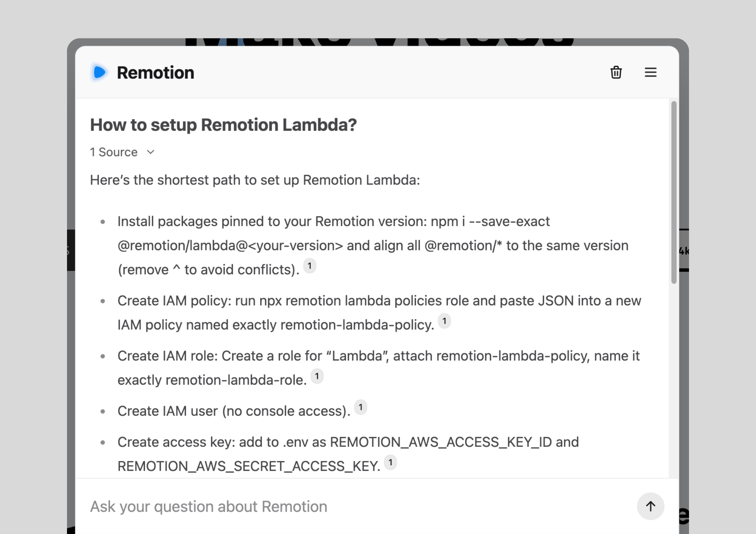This screenshot has width=756, height=534.
Task: Clear the chat with the trash icon
Action: tap(616, 72)
